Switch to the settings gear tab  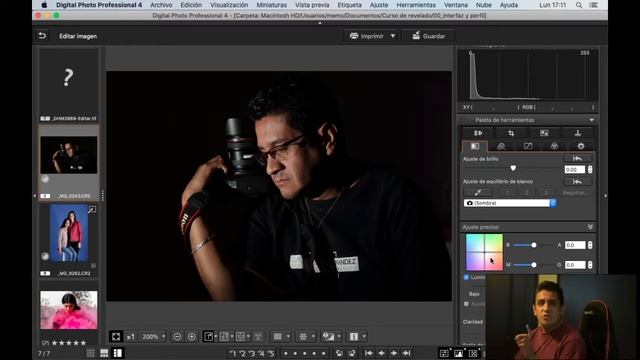pos(581,146)
